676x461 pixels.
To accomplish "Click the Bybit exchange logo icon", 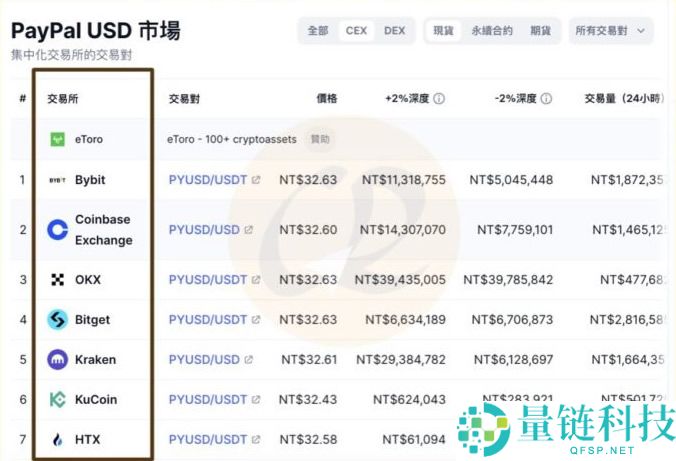I will pos(57,180).
